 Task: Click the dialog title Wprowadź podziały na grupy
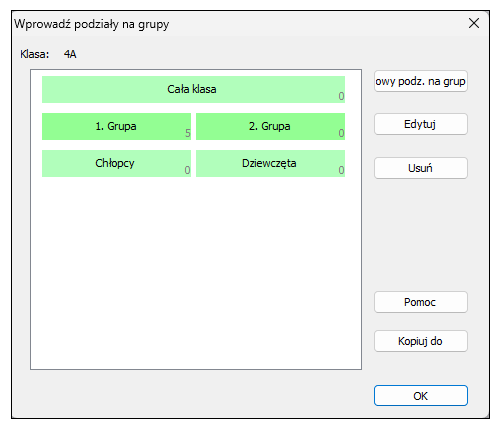(92, 24)
